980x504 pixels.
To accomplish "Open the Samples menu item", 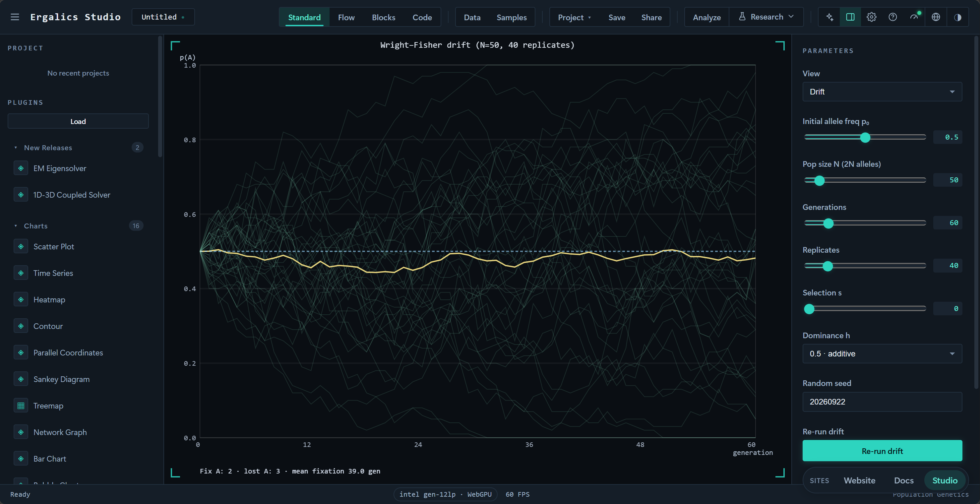I will pyautogui.click(x=511, y=18).
